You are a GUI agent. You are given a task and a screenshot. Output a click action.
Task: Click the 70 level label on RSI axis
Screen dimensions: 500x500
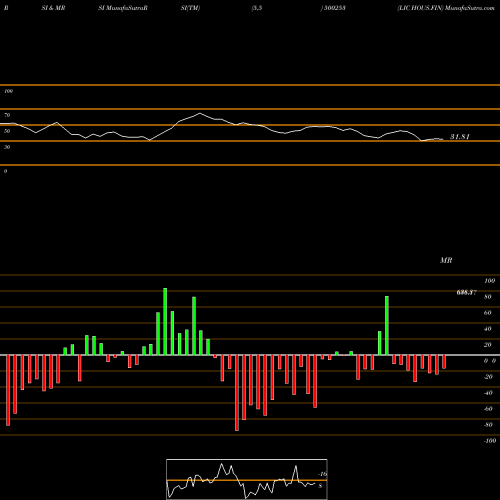[7, 115]
